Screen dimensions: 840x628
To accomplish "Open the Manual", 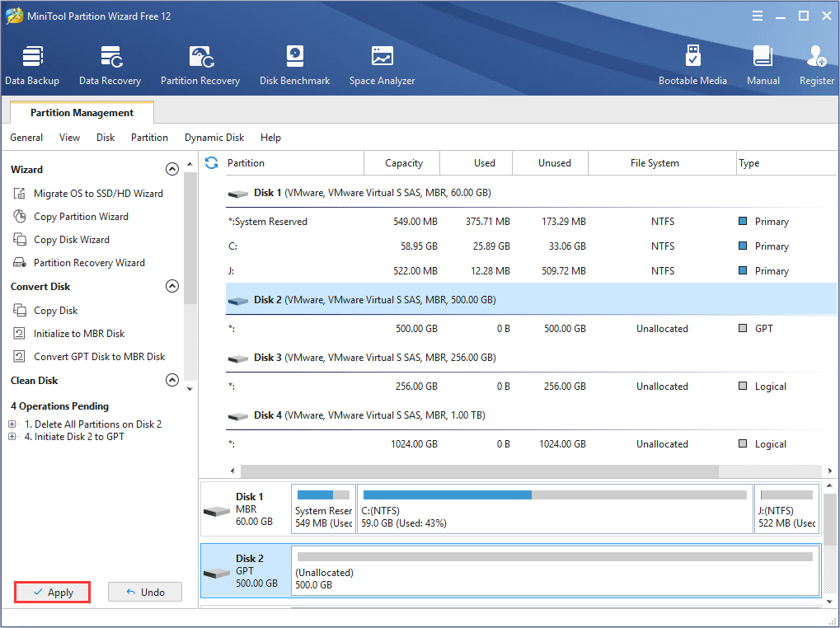I will [x=763, y=66].
